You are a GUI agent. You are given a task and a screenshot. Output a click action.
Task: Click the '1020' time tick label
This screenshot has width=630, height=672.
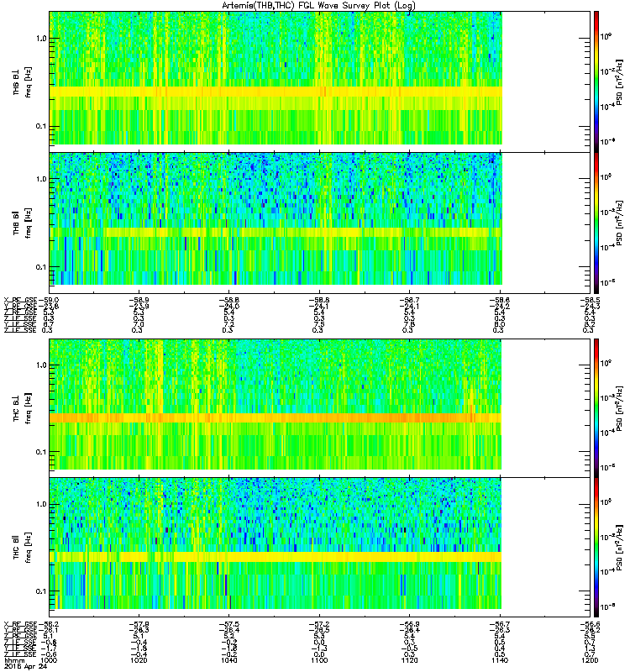coord(139,660)
